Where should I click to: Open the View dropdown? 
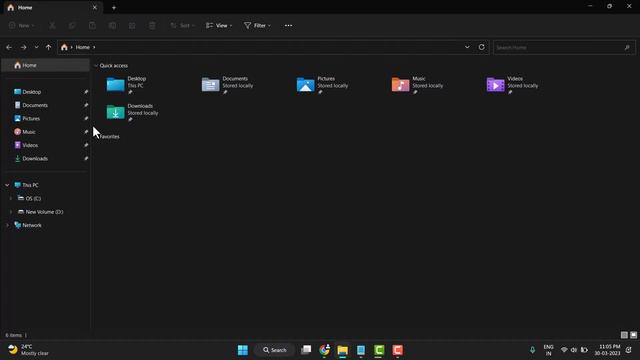(219, 25)
